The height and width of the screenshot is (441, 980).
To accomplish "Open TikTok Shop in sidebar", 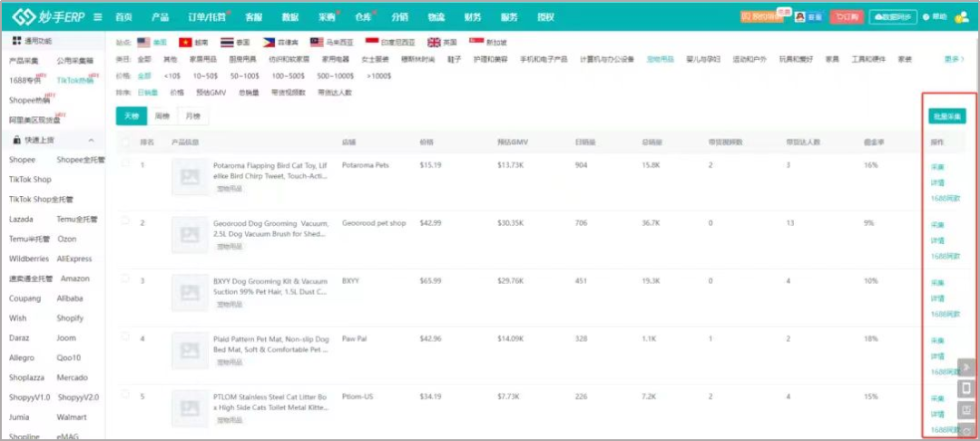I will tap(30, 180).
